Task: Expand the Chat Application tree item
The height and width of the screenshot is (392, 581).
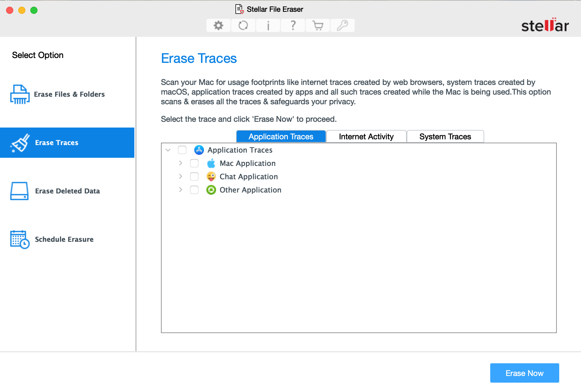Action: click(x=180, y=176)
